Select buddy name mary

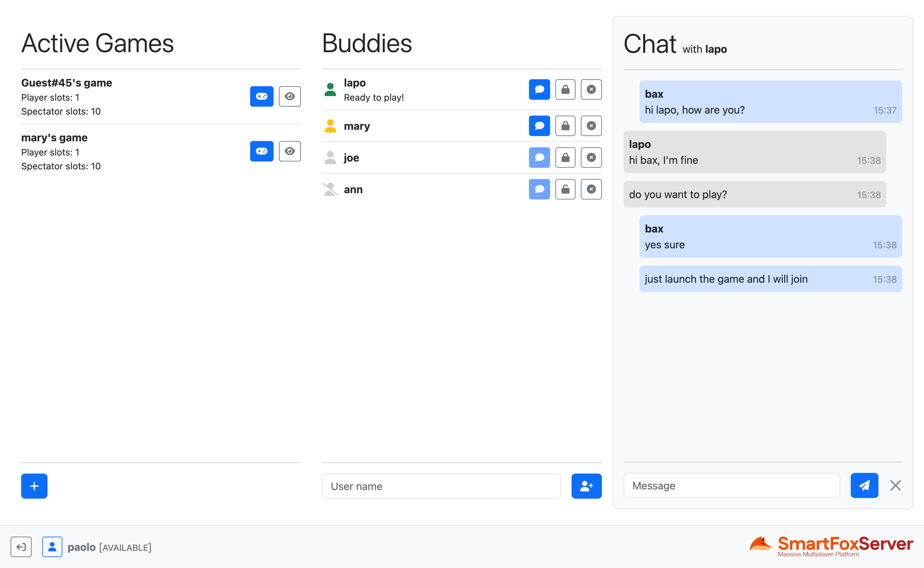[357, 126]
